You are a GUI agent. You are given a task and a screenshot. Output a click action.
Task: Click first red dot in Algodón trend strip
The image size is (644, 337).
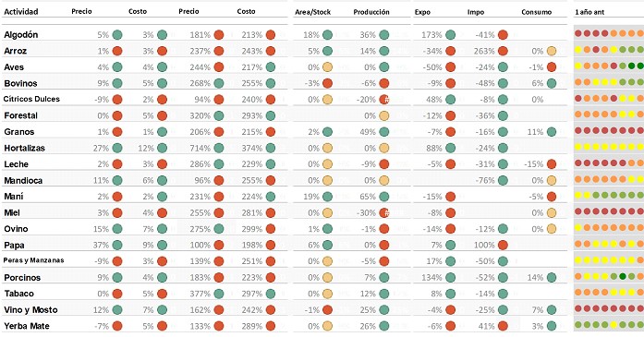578,33
